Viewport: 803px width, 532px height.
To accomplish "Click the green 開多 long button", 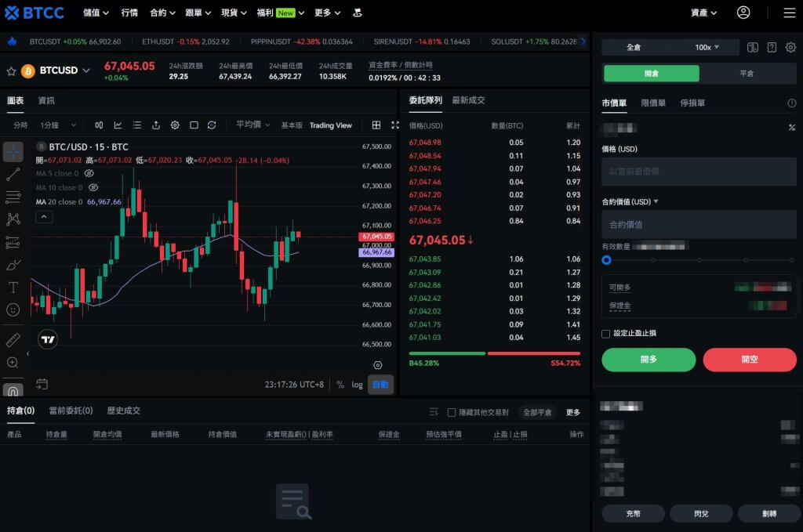I will (649, 360).
